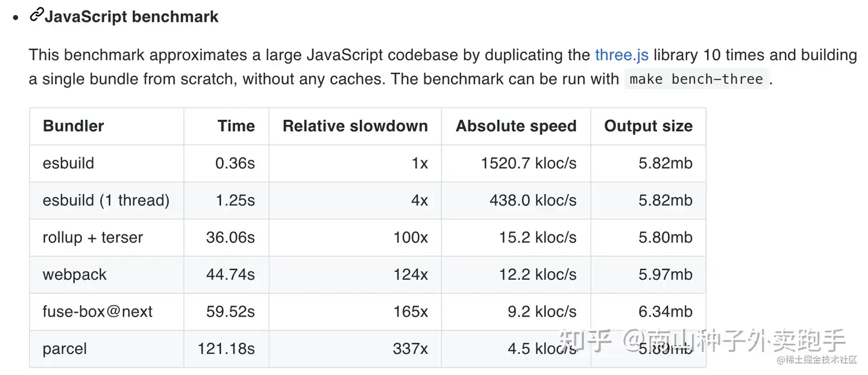Select the rollup + terser bundler cell
The image size is (868, 375).
pyautogui.click(x=93, y=238)
